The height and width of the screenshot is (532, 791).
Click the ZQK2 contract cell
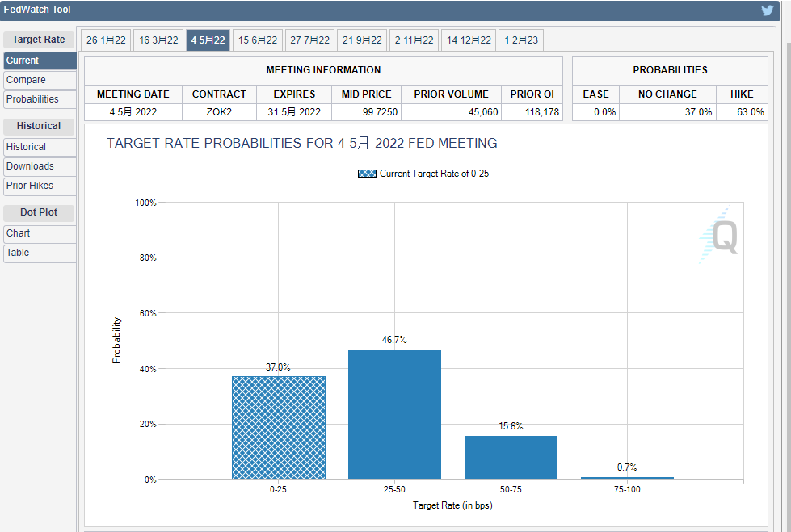219,112
